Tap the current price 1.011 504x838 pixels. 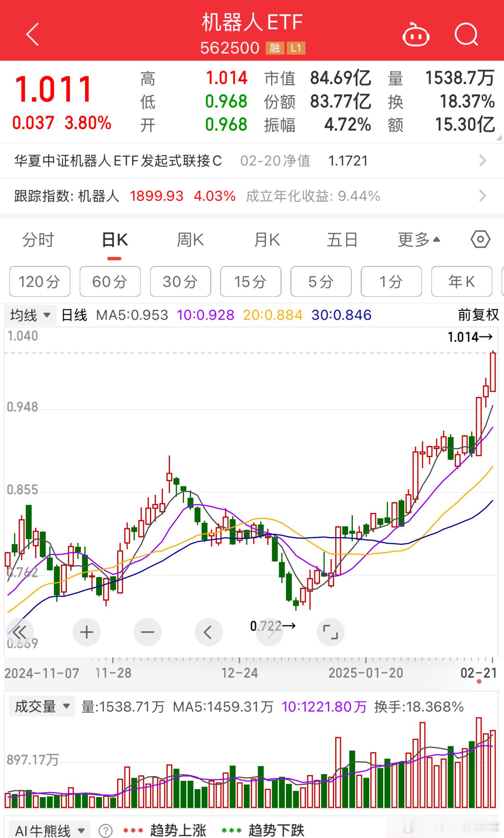tap(53, 90)
